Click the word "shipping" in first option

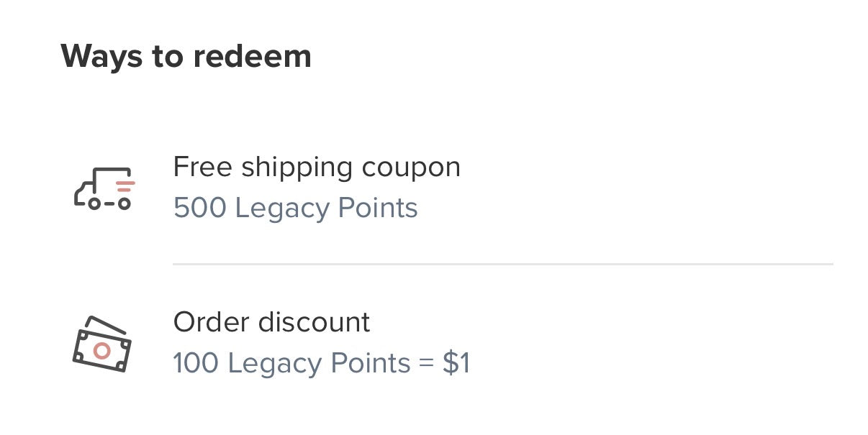pyautogui.click(x=297, y=167)
